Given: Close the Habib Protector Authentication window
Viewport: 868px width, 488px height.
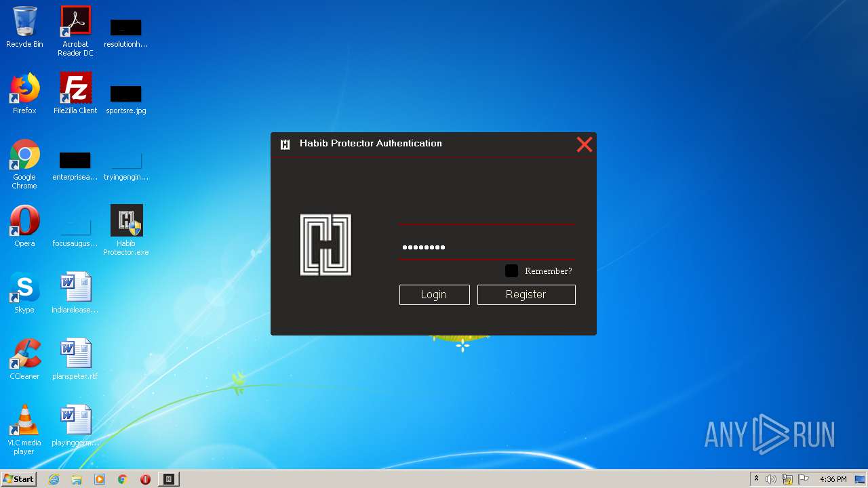Looking at the screenshot, I should tap(584, 144).
